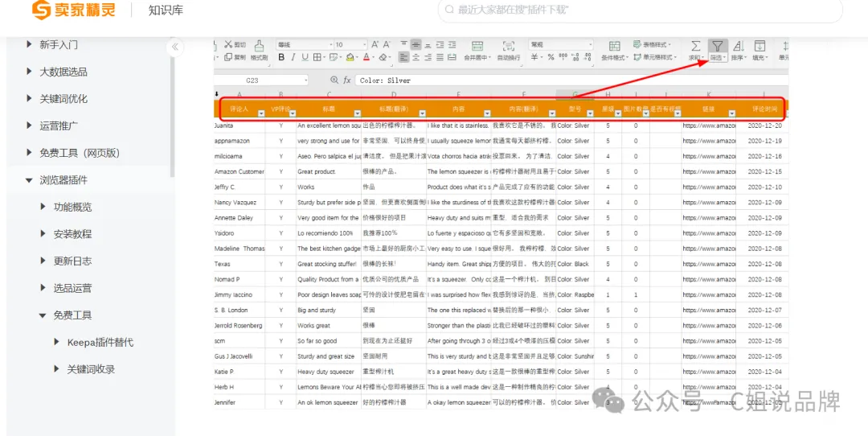Click the Yuan currency format icon

coord(534,57)
